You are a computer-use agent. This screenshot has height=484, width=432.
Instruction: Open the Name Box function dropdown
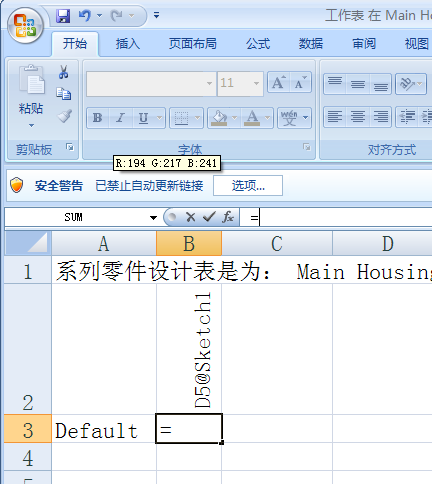153,218
